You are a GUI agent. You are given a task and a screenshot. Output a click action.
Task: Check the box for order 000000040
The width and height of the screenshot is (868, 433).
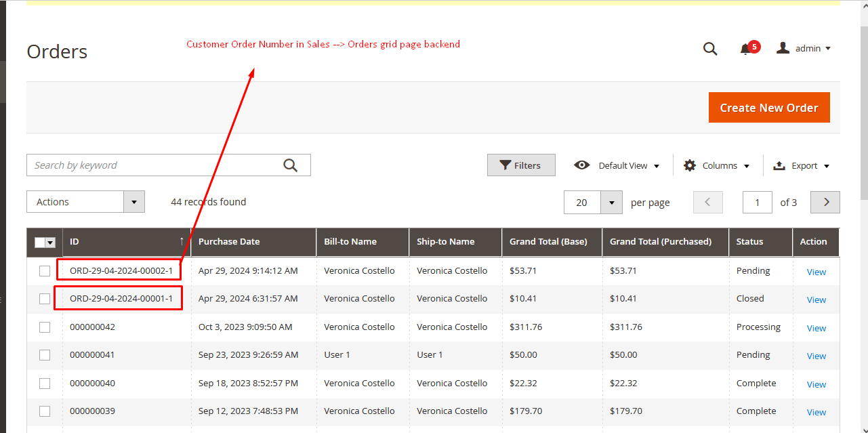coord(45,384)
